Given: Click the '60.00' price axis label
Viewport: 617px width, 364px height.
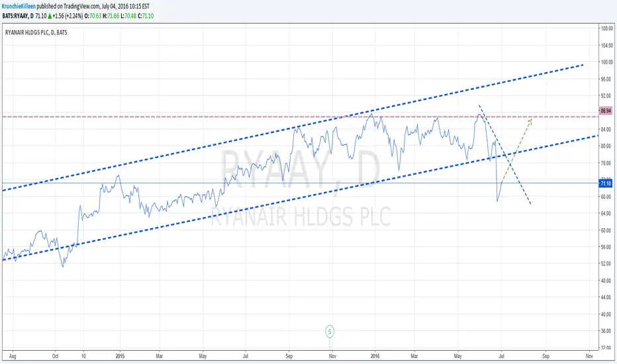Looking at the screenshot, I should [x=606, y=230].
